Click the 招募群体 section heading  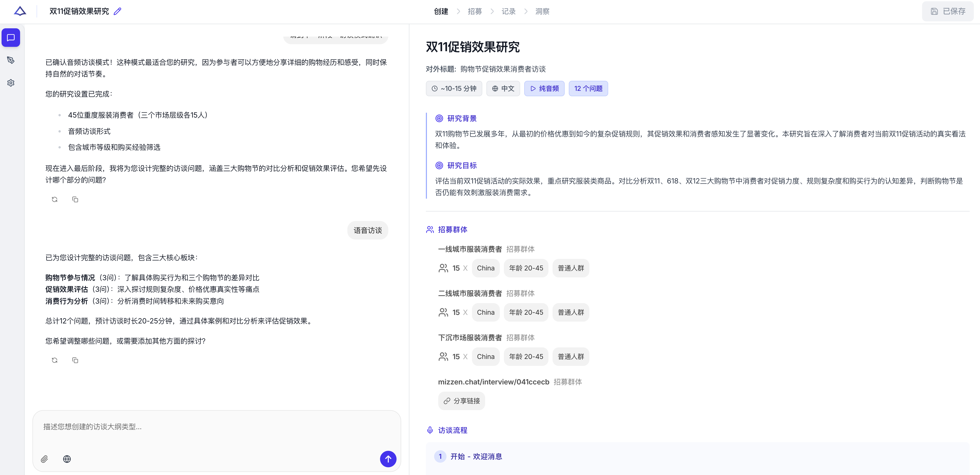coord(452,230)
